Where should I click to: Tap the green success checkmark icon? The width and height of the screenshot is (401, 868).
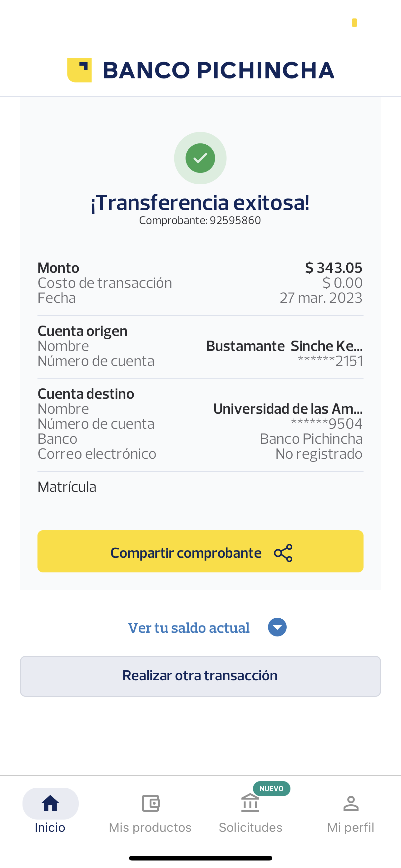[x=200, y=158]
